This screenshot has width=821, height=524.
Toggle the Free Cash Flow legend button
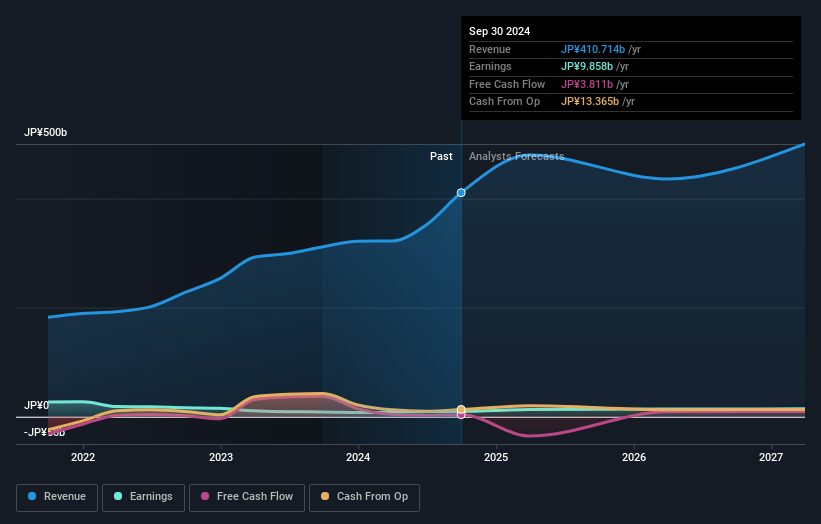(x=247, y=497)
